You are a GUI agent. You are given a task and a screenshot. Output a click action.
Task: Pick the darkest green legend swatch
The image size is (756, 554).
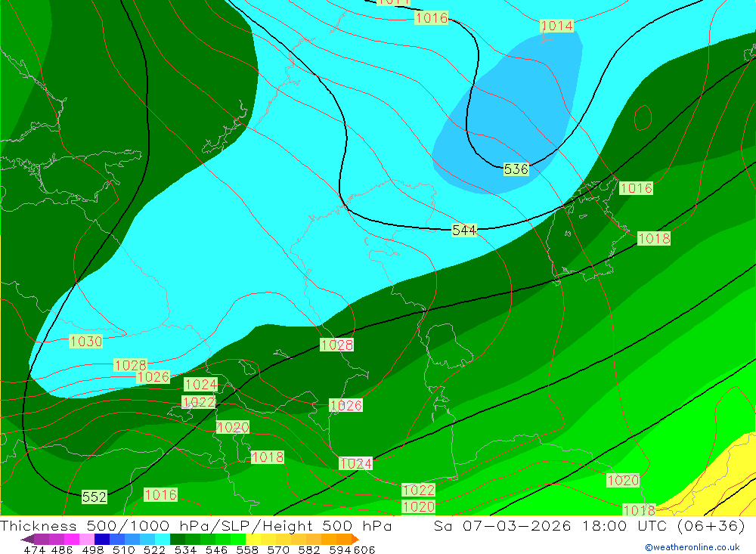point(178,539)
